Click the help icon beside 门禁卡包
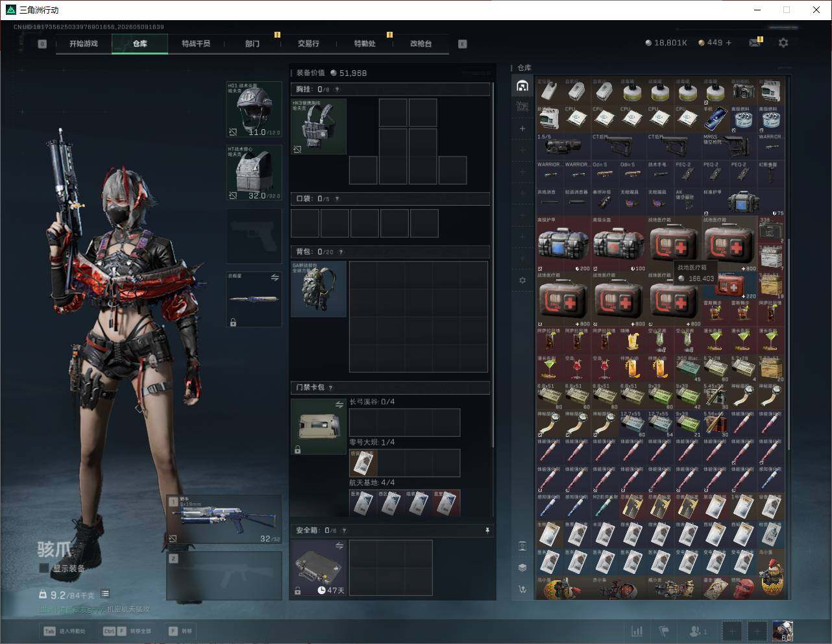This screenshot has height=644, width=832. (x=330, y=388)
